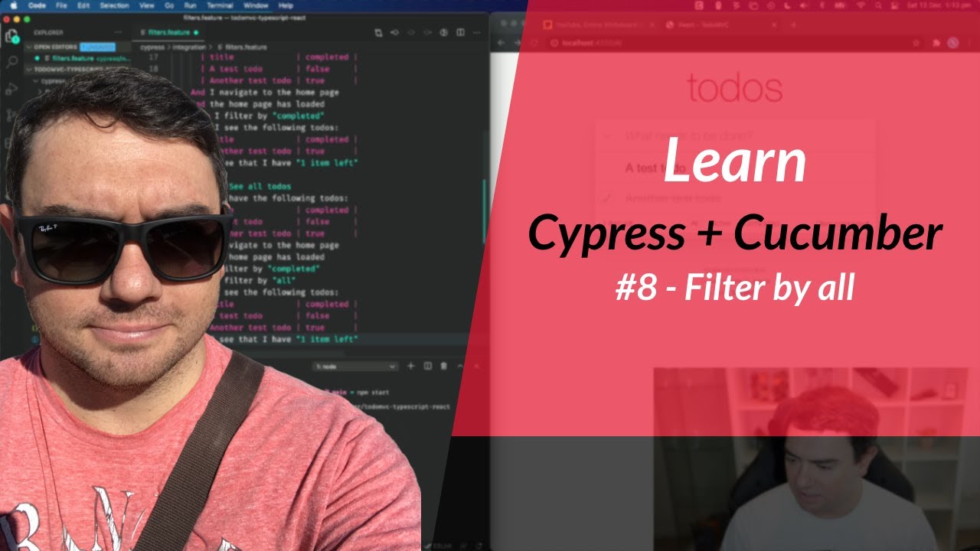Viewport: 980px width, 551px height.
Task: Click the menu bar date and time
Action: tap(939, 5)
